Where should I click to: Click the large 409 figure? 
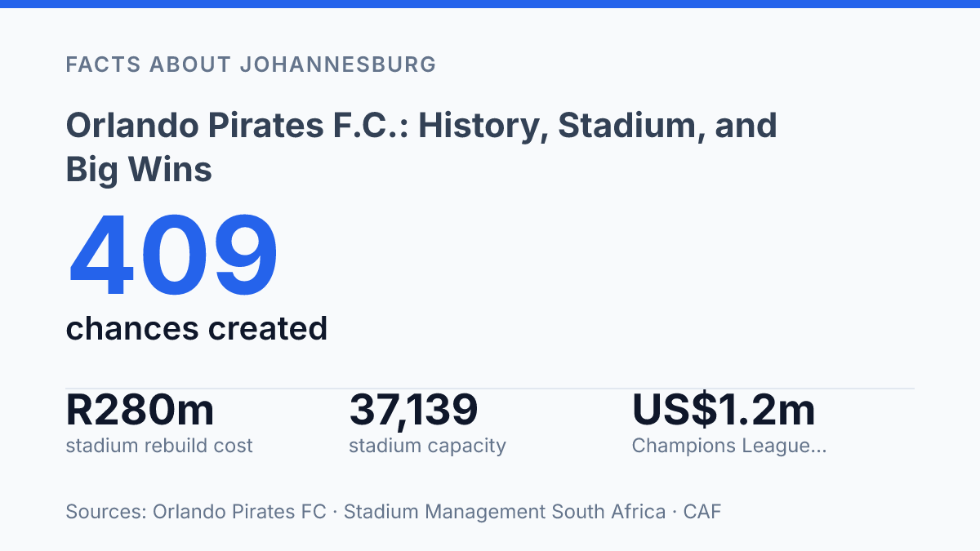pyautogui.click(x=173, y=256)
